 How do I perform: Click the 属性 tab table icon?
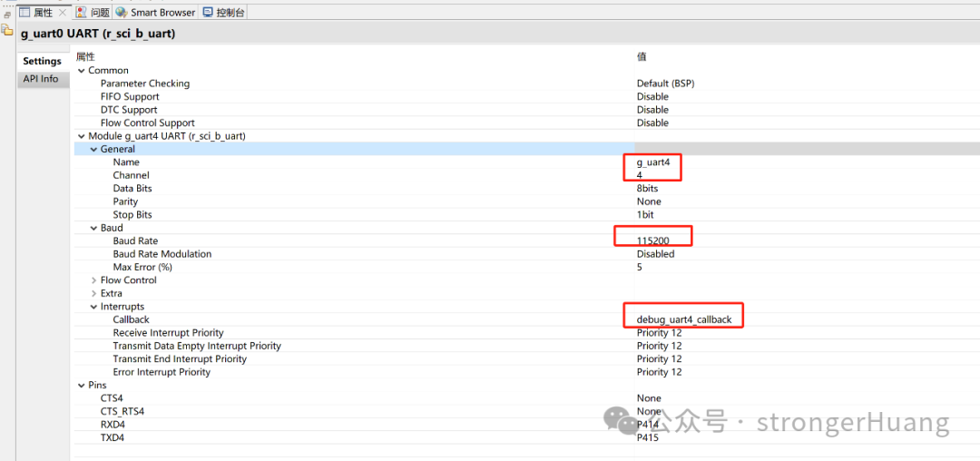point(25,12)
